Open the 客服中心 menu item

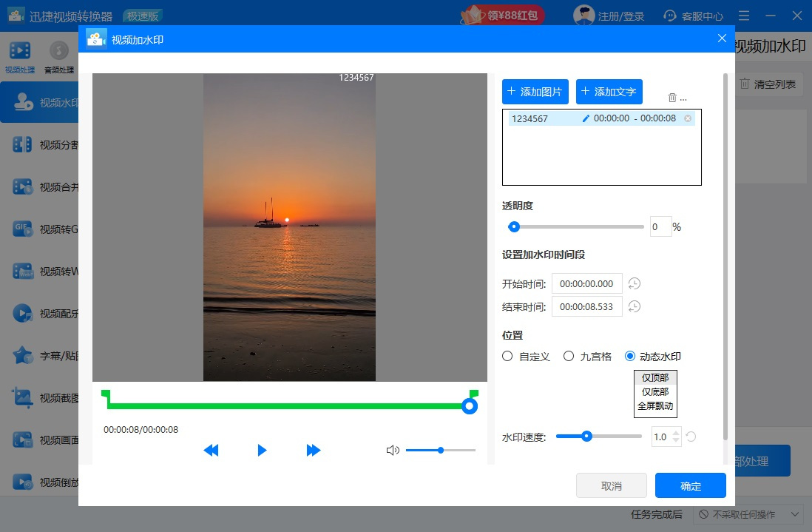(693, 15)
